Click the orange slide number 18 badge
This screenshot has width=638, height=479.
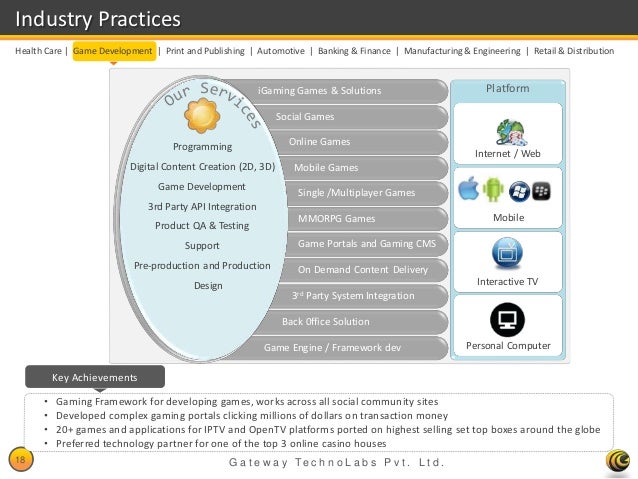[20, 460]
